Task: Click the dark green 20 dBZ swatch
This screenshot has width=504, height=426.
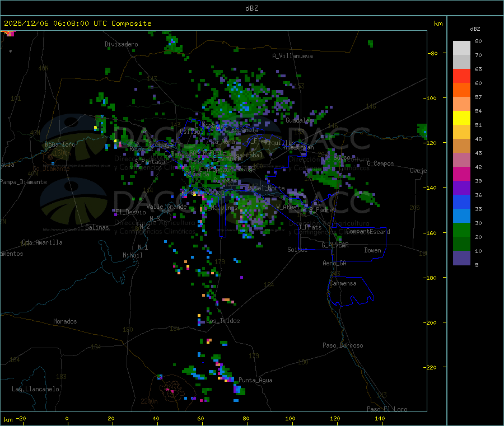Action: pyautogui.click(x=461, y=244)
